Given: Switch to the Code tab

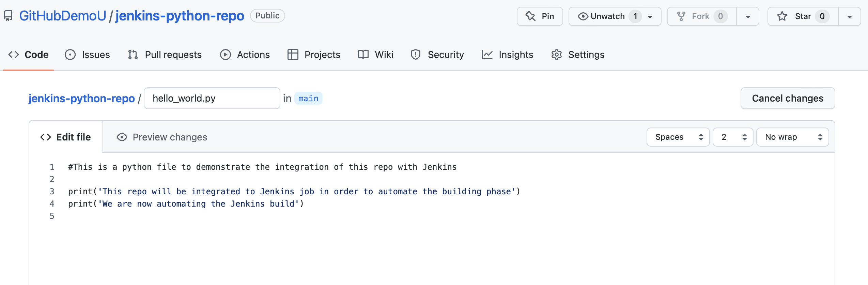Looking at the screenshot, I should [x=29, y=55].
